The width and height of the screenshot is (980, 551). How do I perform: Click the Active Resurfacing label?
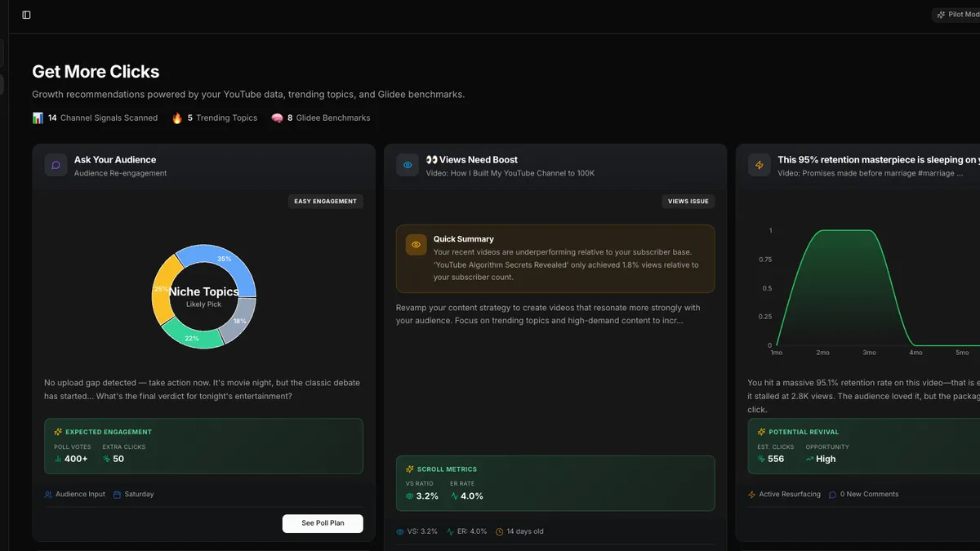click(784, 495)
